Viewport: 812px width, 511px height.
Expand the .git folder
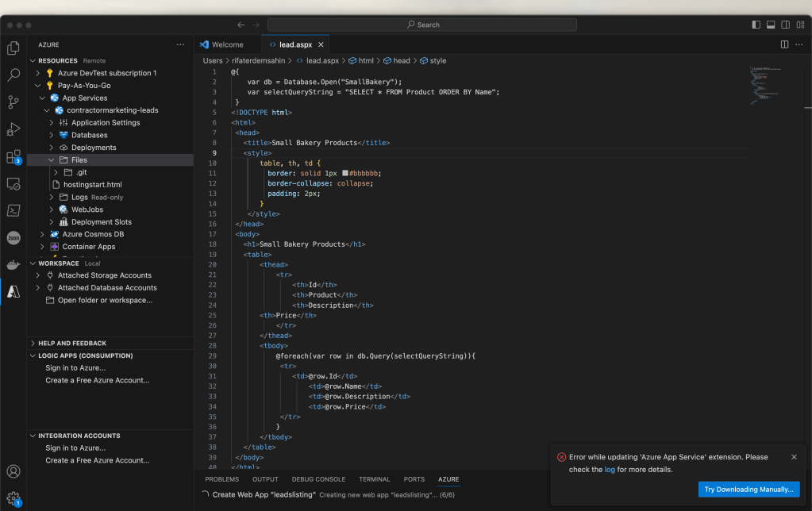[56, 172]
